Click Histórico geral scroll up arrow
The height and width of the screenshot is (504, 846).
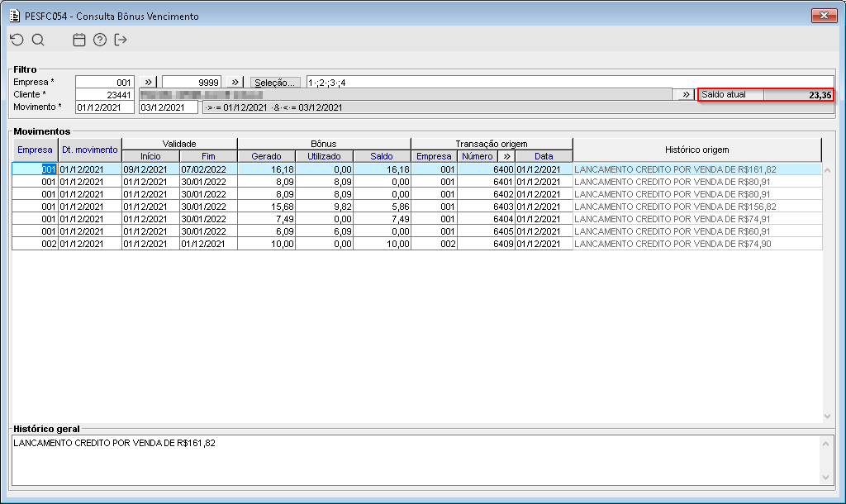(x=825, y=444)
